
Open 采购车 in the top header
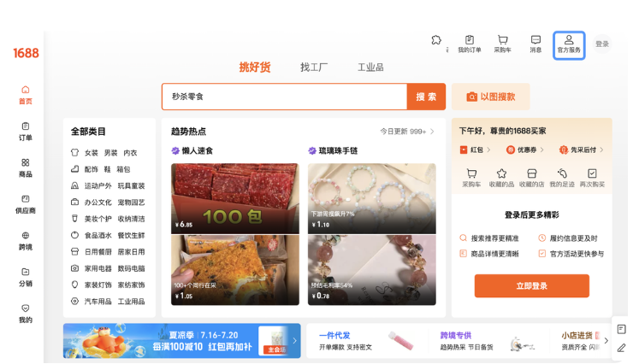[502, 44]
